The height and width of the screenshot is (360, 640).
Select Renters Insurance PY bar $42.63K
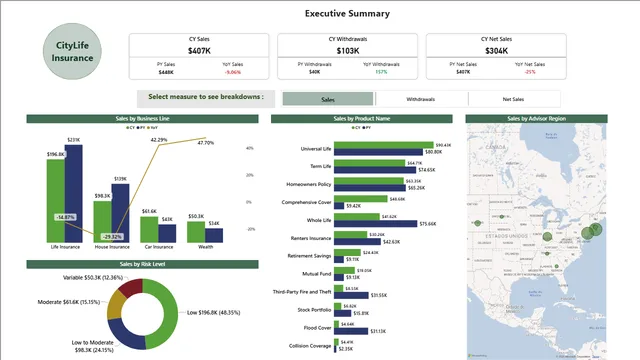pyautogui.click(x=358, y=242)
